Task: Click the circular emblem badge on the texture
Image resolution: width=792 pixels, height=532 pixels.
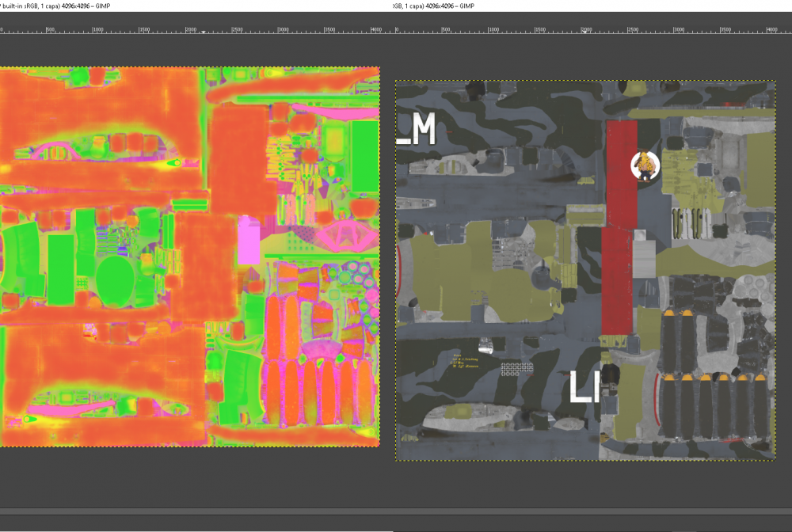Action: (x=645, y=166)
